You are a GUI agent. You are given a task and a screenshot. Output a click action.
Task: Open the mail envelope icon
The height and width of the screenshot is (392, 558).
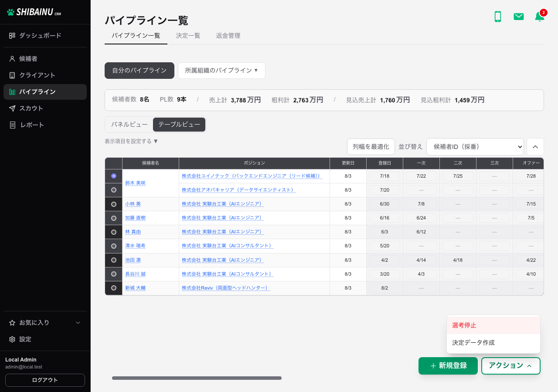coord(519,17)
